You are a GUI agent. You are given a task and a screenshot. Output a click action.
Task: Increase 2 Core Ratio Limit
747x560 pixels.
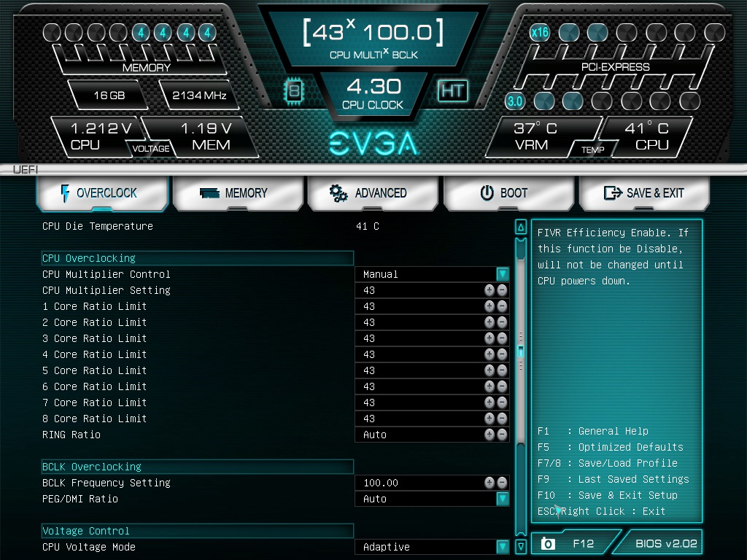coord(489,322)
